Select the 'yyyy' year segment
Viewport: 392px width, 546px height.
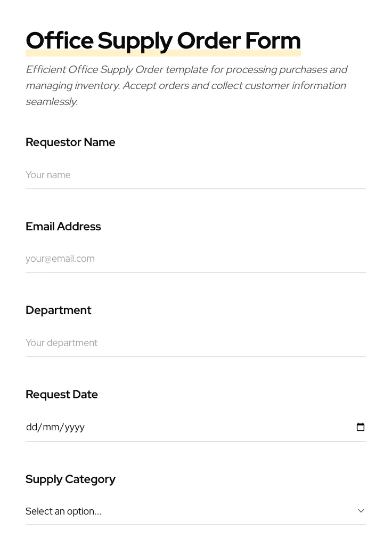coord(75,427)
